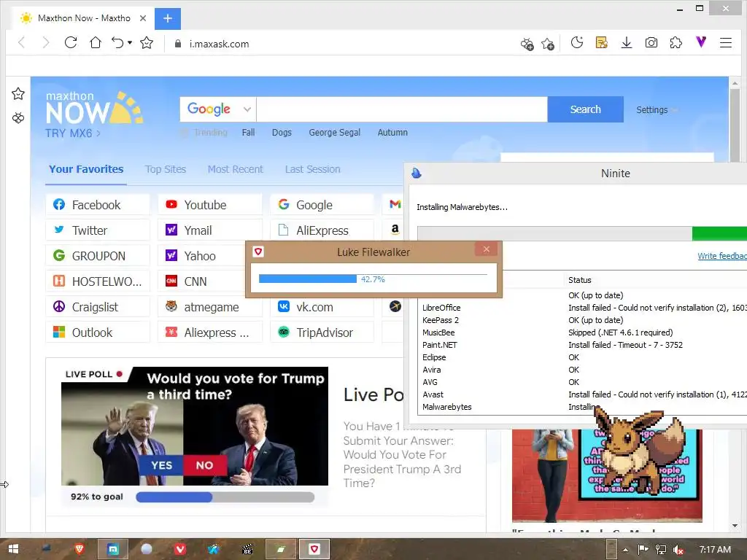Viewport: 747px width, 560px height.
Task: Switch to the Top Sites tab
Action: tap(166, 169)
